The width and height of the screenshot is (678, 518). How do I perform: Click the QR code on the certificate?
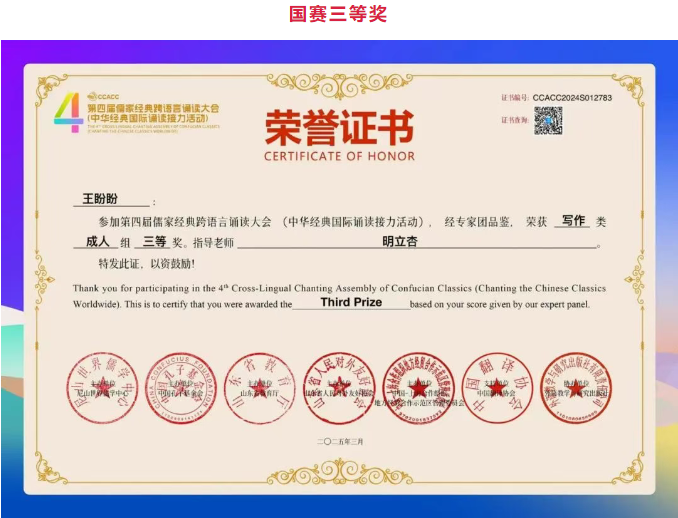(x=548, y=121)
